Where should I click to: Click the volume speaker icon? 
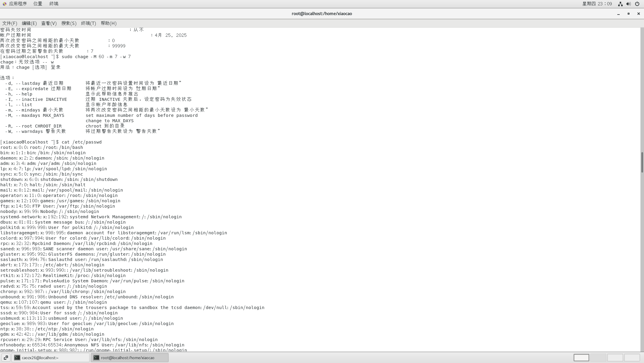click(628, 4)
